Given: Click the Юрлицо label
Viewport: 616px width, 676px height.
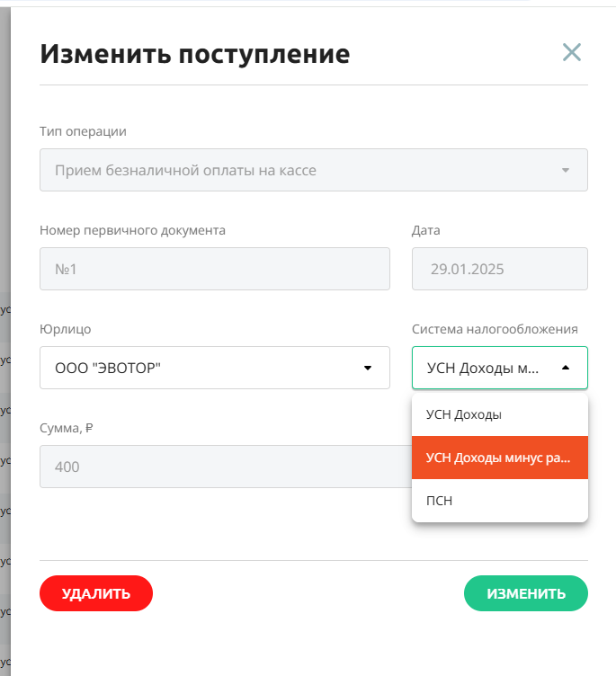Looking at the screenshot, I should pos(65,329).
